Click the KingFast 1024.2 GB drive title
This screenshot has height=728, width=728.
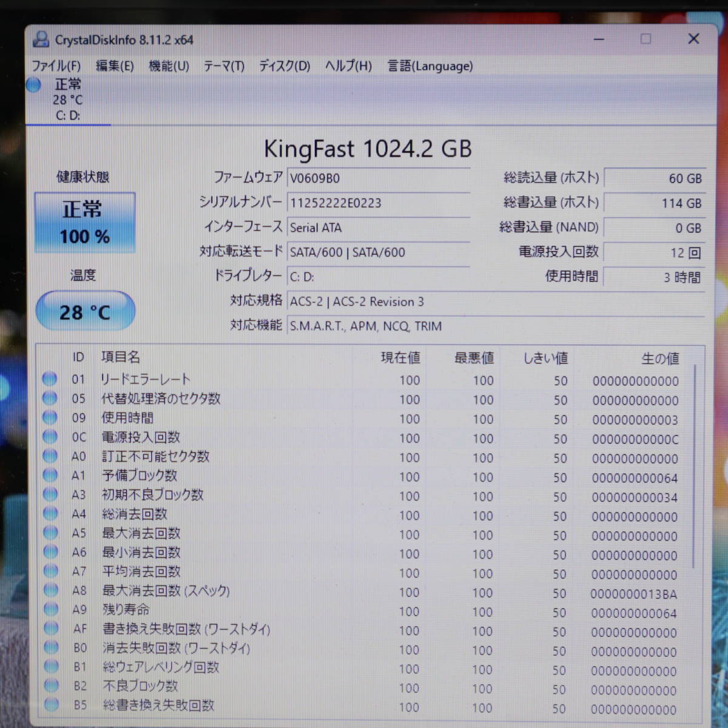tap(368, 149)
